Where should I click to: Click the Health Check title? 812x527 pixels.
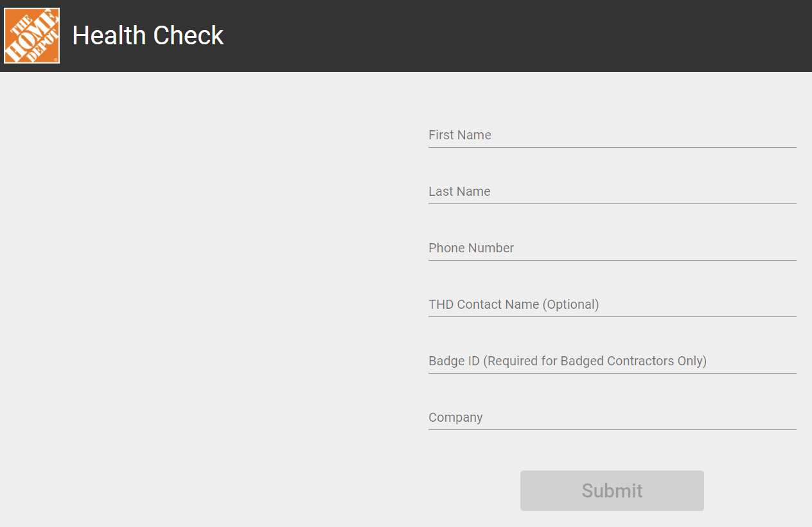[x=148, y=35]
